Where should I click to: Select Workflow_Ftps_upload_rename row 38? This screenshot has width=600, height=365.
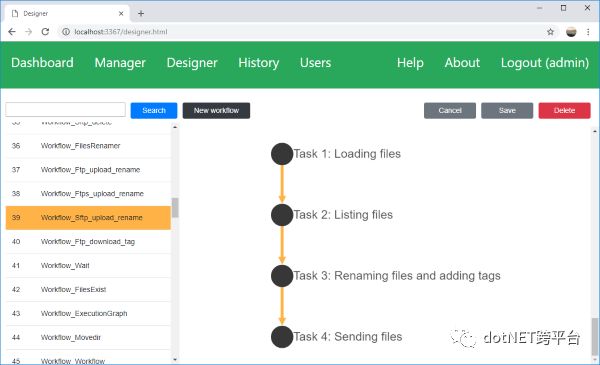tap(88, 194)
